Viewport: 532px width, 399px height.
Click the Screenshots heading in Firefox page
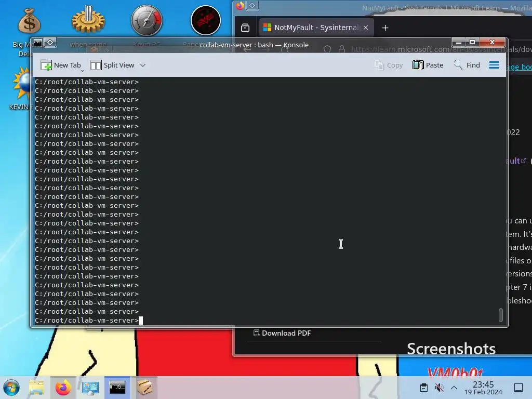point(451,349)
